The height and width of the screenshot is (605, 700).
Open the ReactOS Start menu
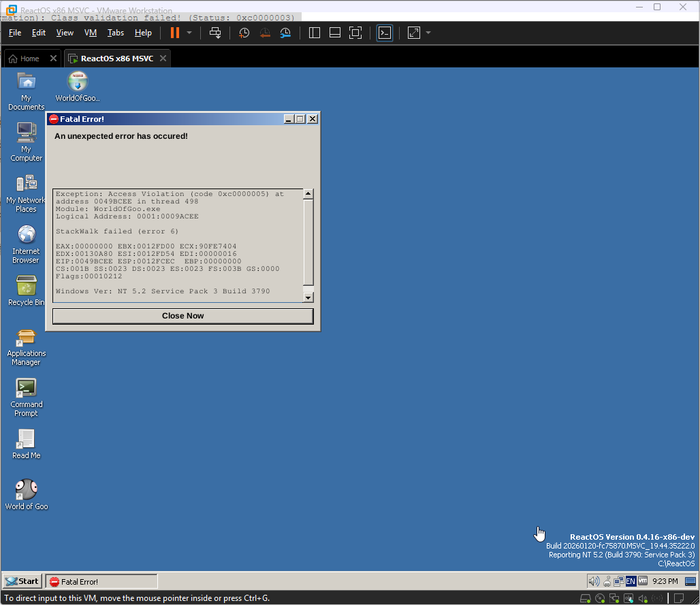click(x=22, y=581)
